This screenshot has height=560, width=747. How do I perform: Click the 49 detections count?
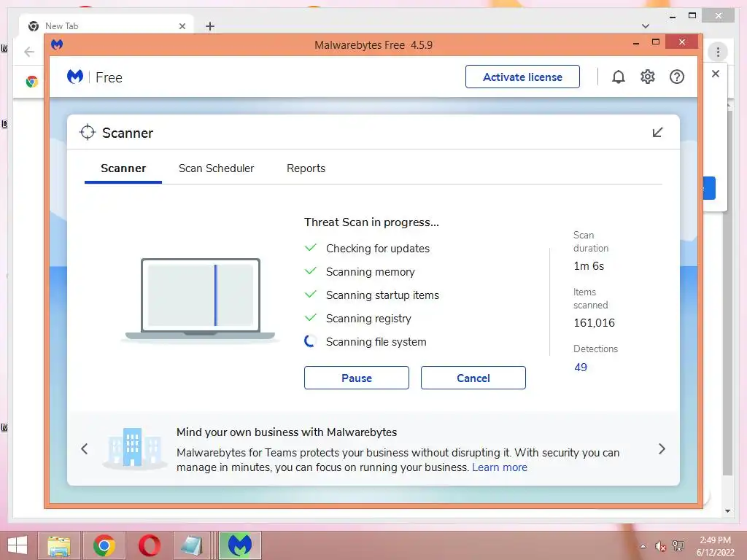point(581,367)
